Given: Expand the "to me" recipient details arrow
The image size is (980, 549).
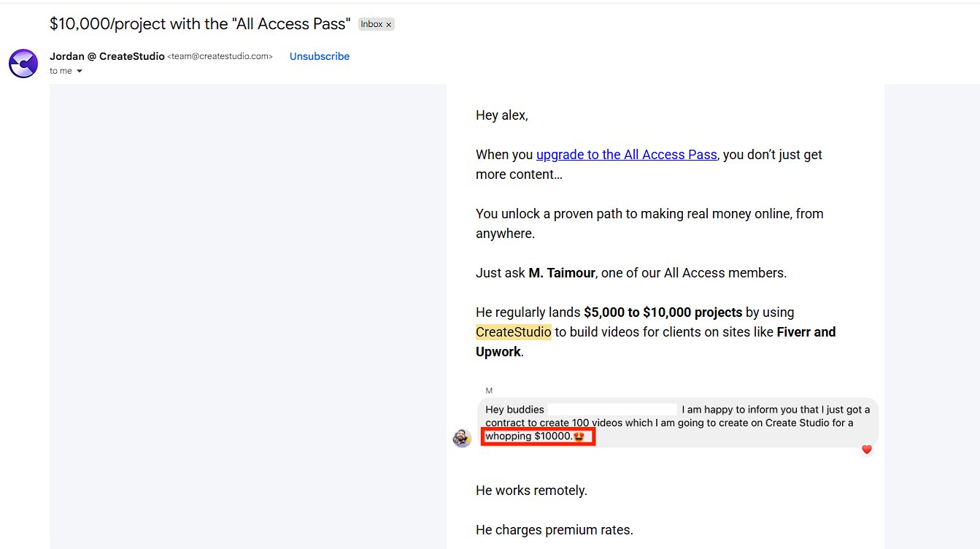Looking at the screenshot, I should 80,72.
